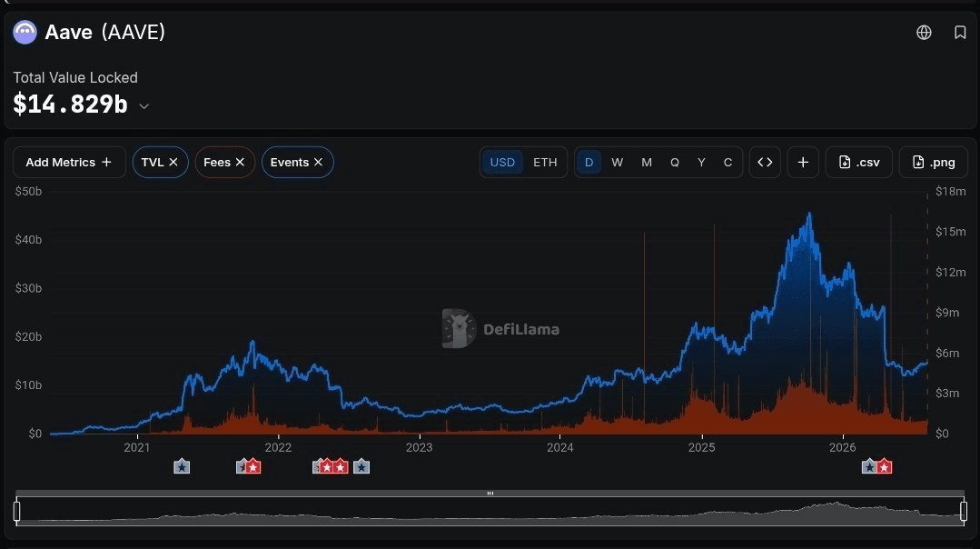Viewport: 980px width, 549px height.
Task: Click the TVL chip label
Action: click(x=152, y=163)
